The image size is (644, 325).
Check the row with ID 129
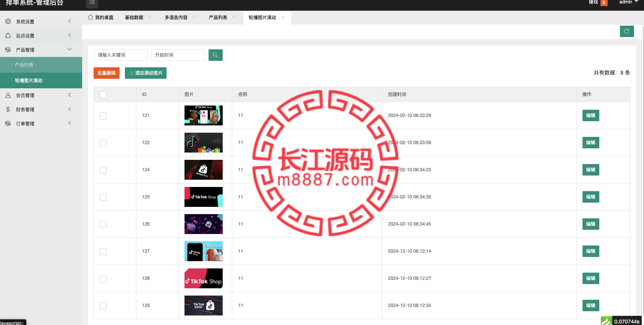103,306
